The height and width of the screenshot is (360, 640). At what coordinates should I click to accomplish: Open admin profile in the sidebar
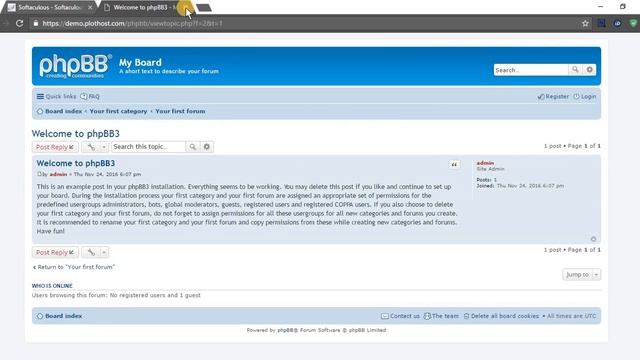(x=485, y=163)
